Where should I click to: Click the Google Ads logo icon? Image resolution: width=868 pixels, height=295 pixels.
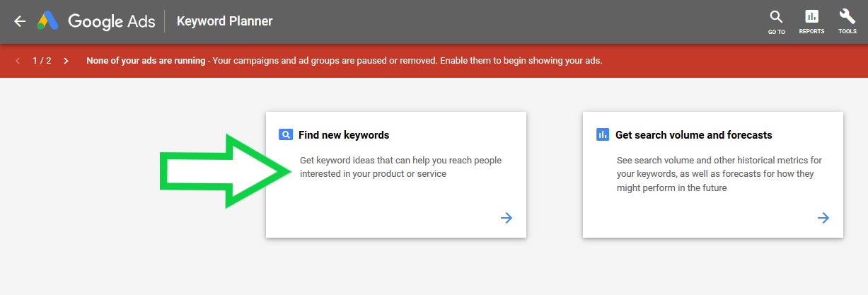point(47,21)
